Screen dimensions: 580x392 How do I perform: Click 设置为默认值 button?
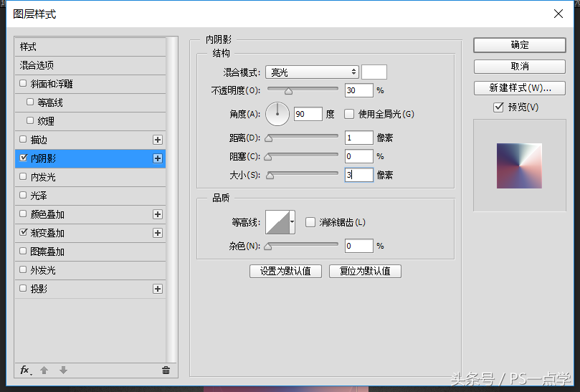click(x=285, y=271)
